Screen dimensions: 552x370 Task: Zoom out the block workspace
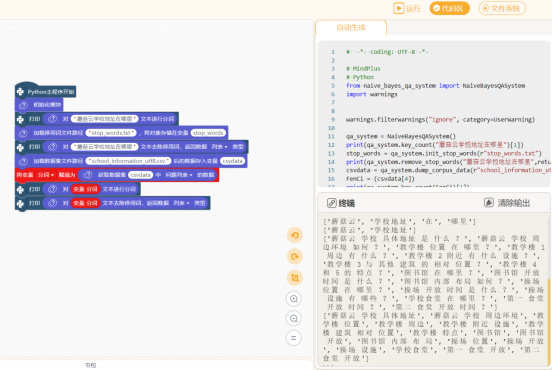click(294, 319)
